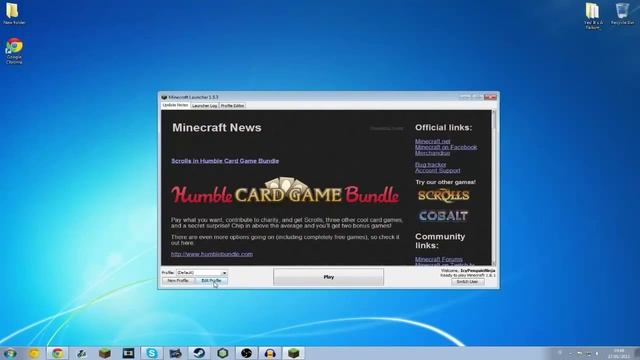This screenshot has width=640, height=360.
Task: Click the 'Pay what you want' paragraph
Action: coord(287,222)
